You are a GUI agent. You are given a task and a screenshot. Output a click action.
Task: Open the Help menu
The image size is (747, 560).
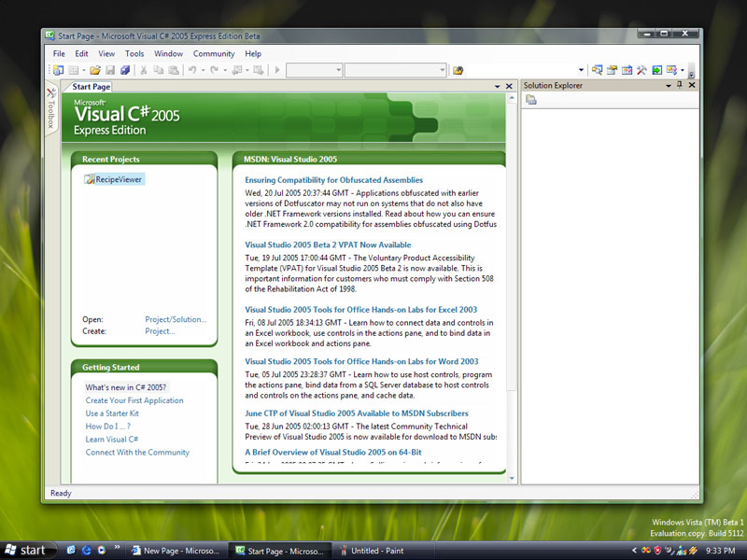[253, 54]
